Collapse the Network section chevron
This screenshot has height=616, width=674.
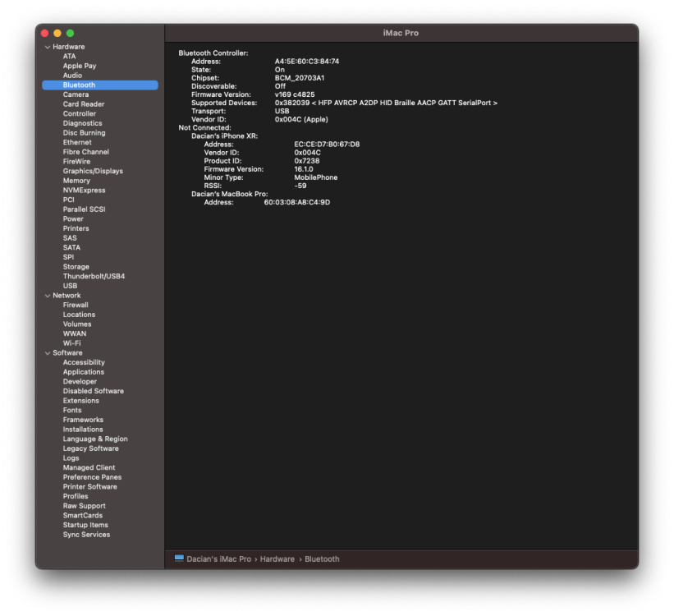[48, 296]
